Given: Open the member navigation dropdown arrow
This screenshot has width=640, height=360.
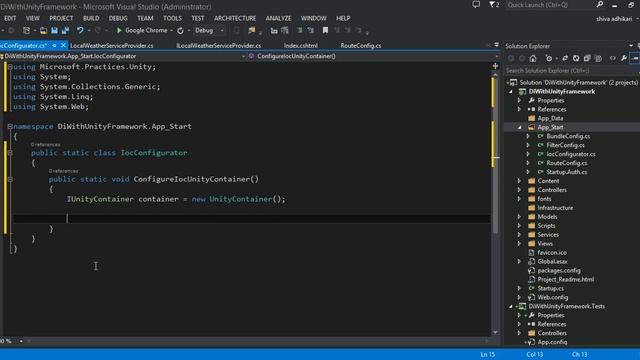Looking at the screenshot, I should [496, 56].
